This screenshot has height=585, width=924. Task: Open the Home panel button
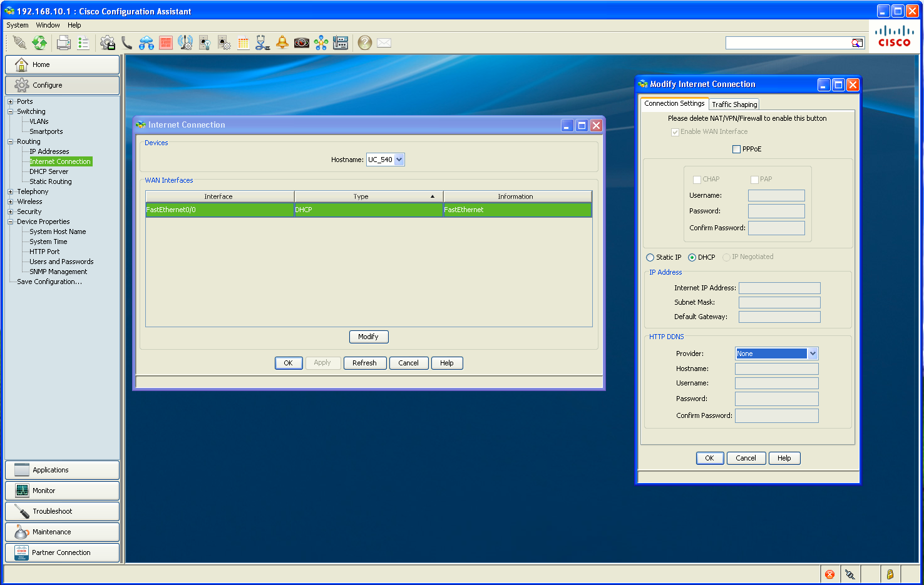62,64
